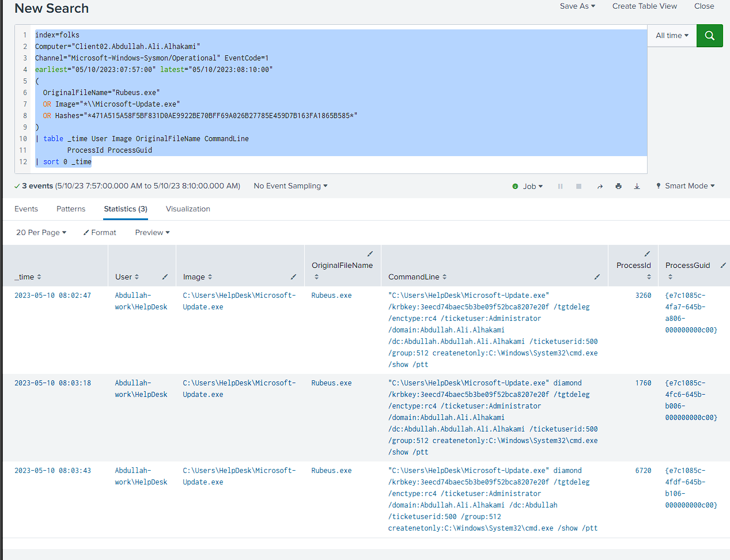The image size is (730, 560).
Task: Open the Preview dropdown
Action: (x=152, y=233)
